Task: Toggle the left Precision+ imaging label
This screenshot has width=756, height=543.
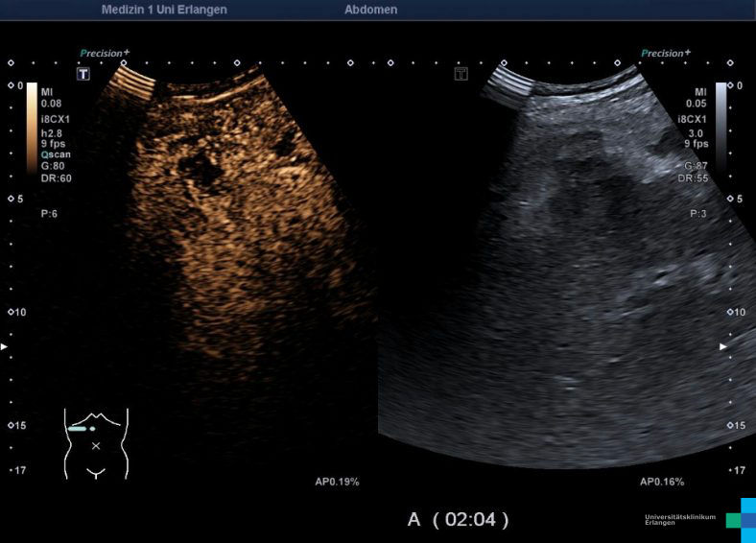Action: (x=104, y=54)
